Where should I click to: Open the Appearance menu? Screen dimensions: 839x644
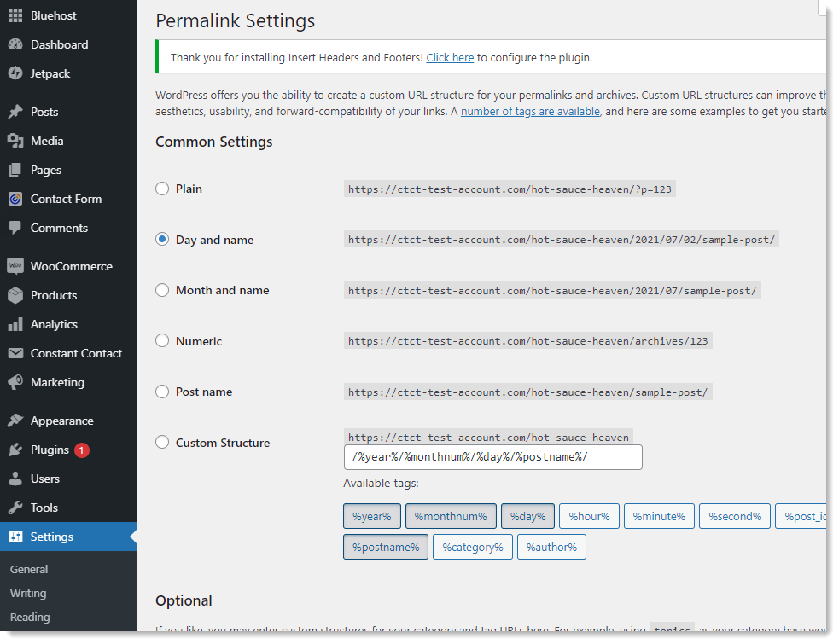62,421
